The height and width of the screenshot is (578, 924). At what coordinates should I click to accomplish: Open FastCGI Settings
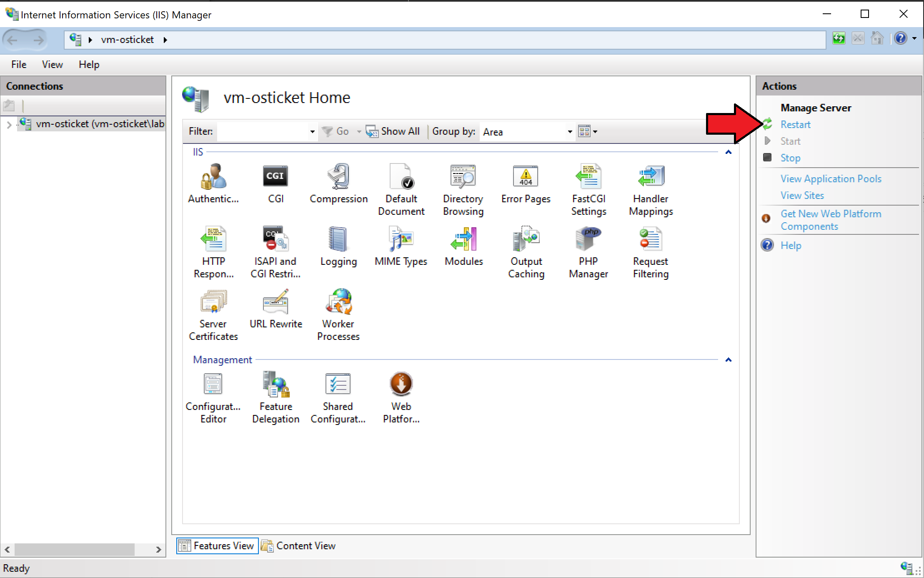coord(588,189)
